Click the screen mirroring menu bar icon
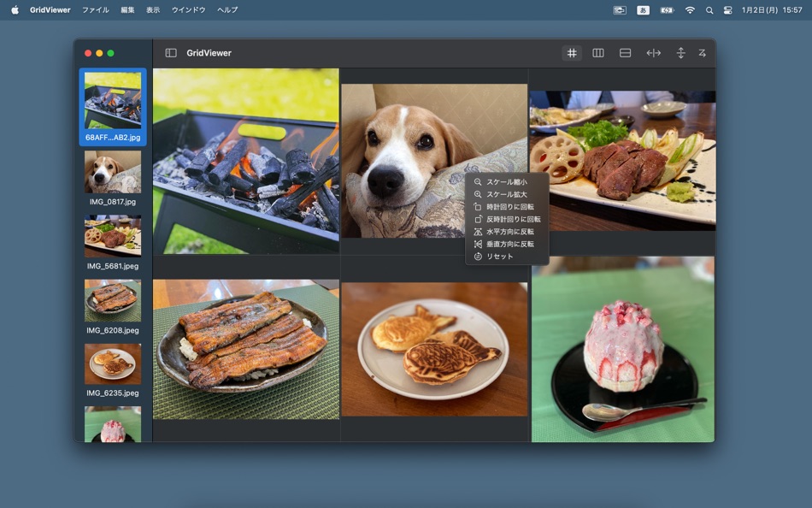Screen dimensions: 812x508 pyautogui.click(x=620, y=10)
